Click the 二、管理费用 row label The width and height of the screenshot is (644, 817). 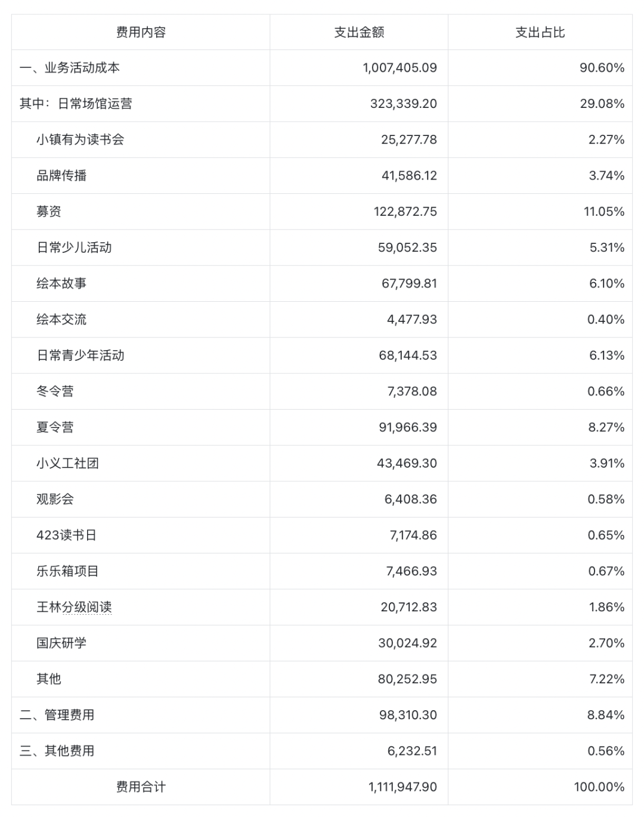(x=57, y=714)
